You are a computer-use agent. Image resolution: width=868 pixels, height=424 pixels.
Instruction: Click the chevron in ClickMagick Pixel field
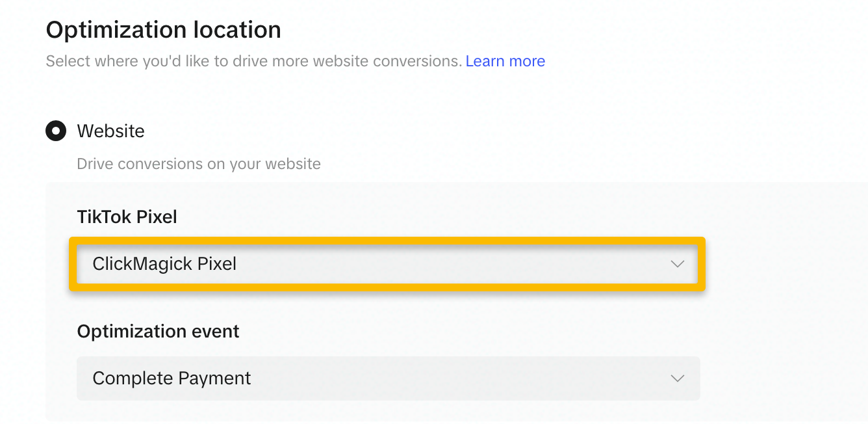[x=677, y=264]
